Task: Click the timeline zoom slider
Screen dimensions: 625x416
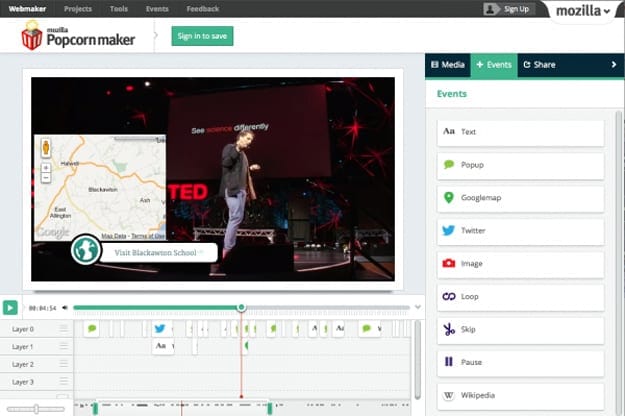Action: (x=36, y=409)
